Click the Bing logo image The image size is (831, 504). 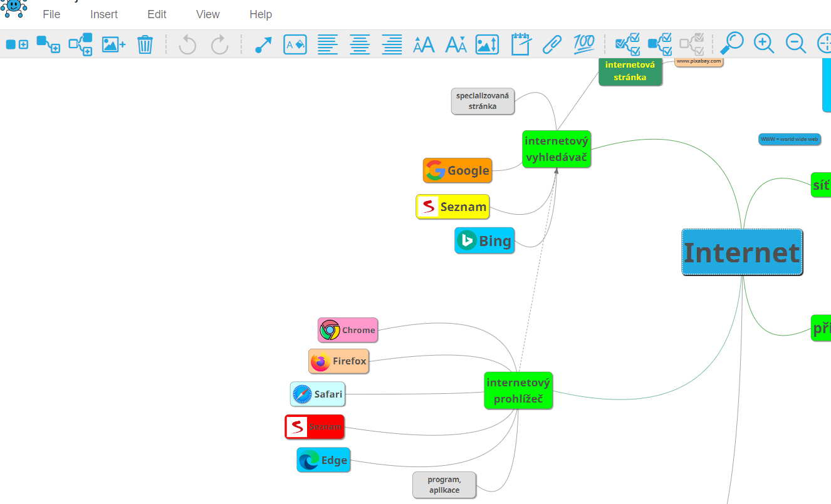pyautogui.click(x=467, y=240)
